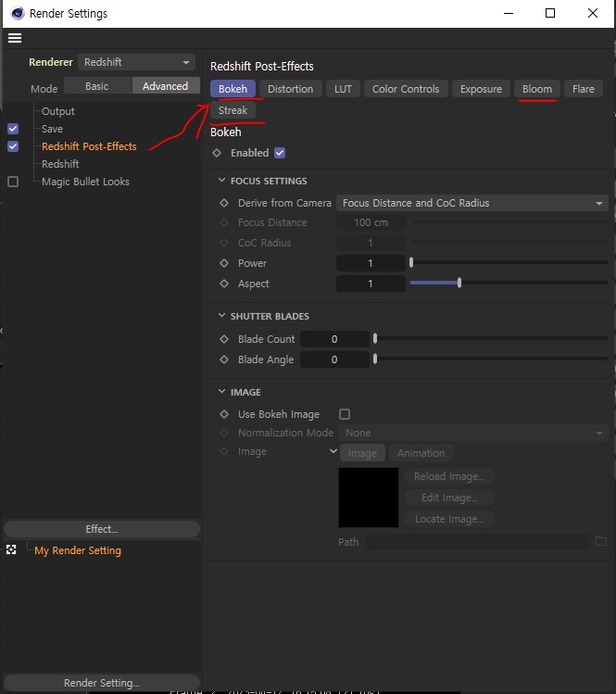This screenshot has width=616, height=694.
Task: Click the Blade Count slider
Action: coord(491,338)
